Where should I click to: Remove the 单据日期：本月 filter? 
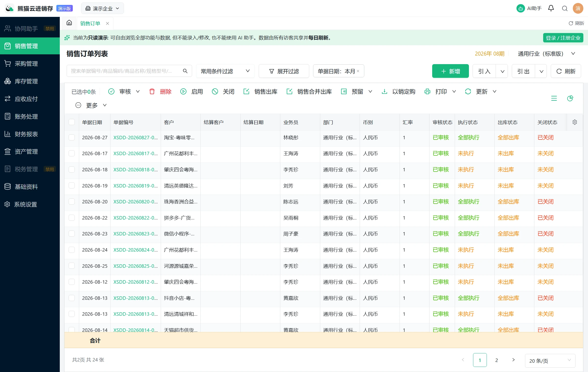click(x=358, y=71)
